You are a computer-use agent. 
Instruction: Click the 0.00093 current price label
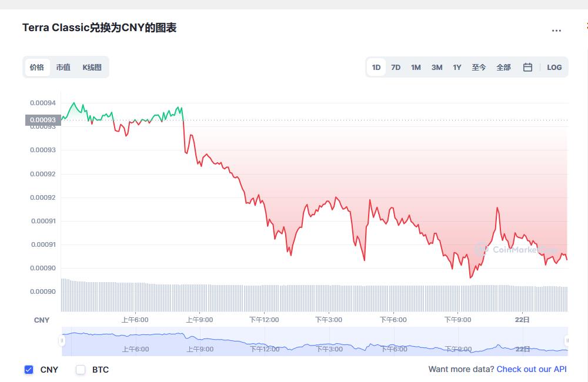click(x=43, y=120)
